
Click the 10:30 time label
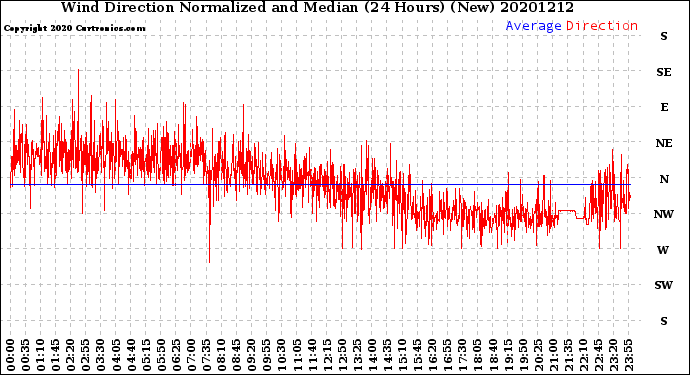[282, 355]
